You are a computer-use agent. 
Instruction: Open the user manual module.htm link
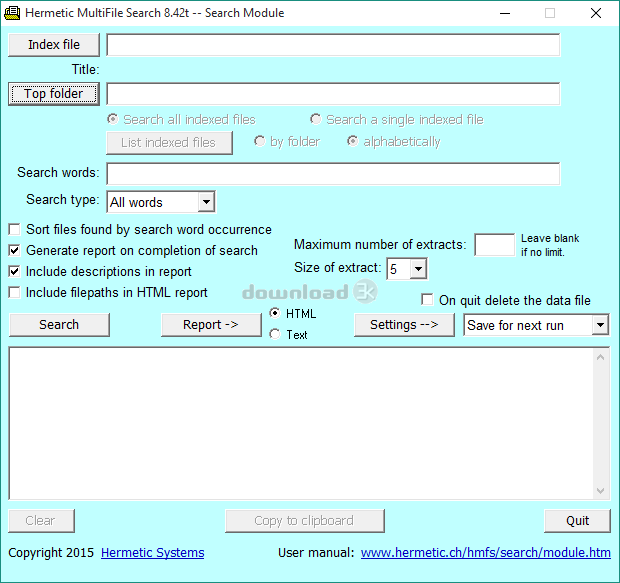[486, 553]
